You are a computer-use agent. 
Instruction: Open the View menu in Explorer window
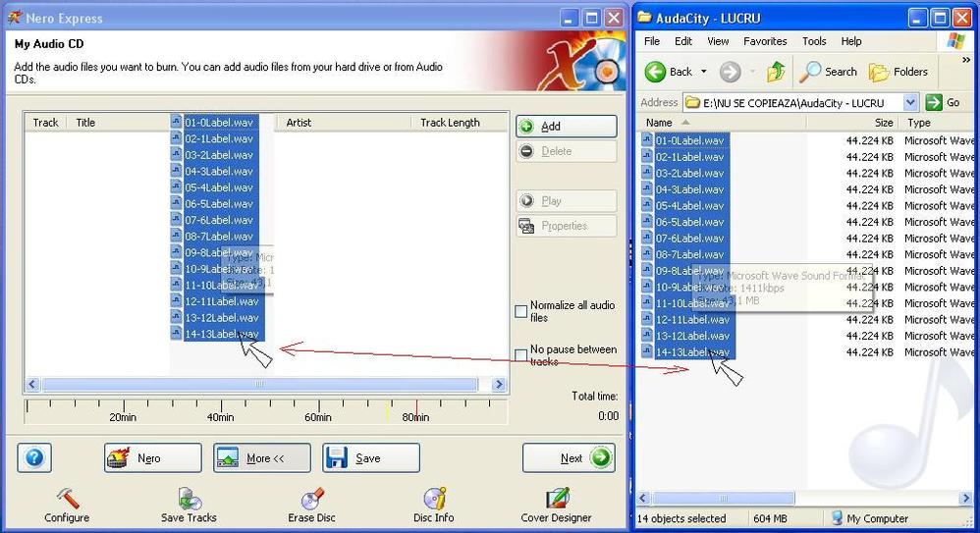(x=718, y=41)
